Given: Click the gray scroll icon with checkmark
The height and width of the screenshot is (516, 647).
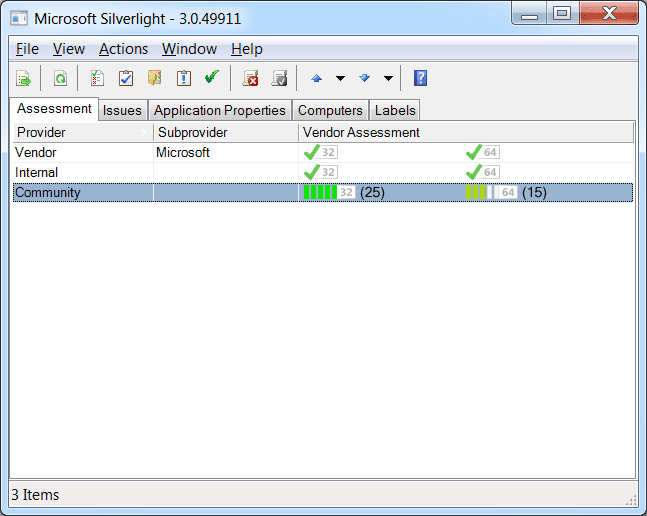Looking at the screenshot, I should (x=279, y=78).
